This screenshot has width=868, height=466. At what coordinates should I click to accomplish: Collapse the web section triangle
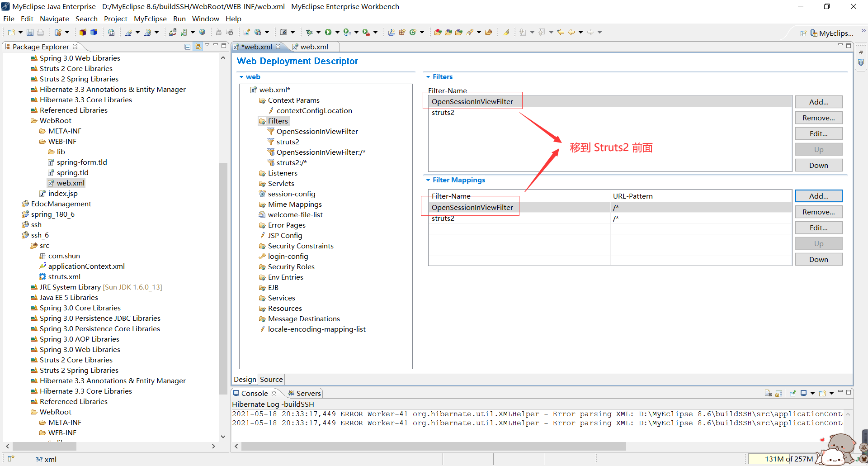tap(241, 77)
